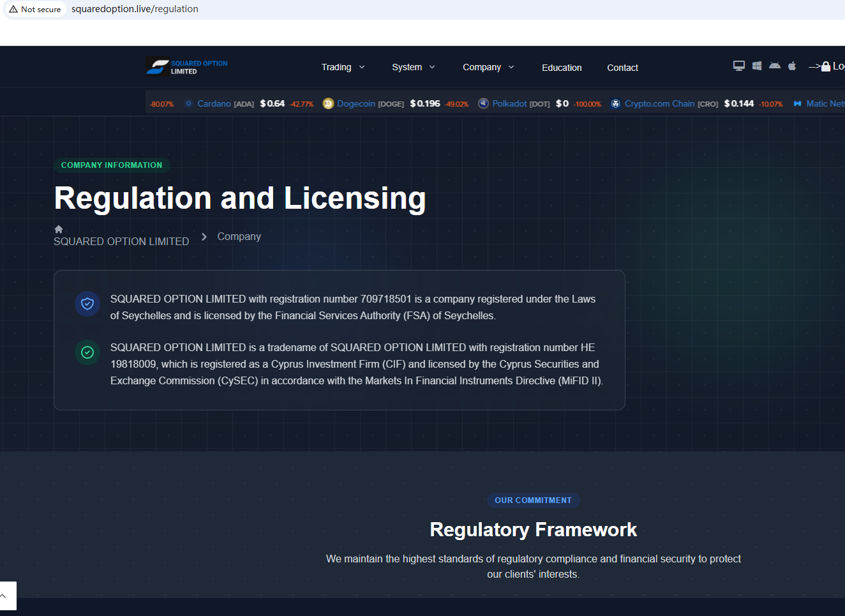
Task: Click the Cardano ticker link
Action: click(214, 103)
